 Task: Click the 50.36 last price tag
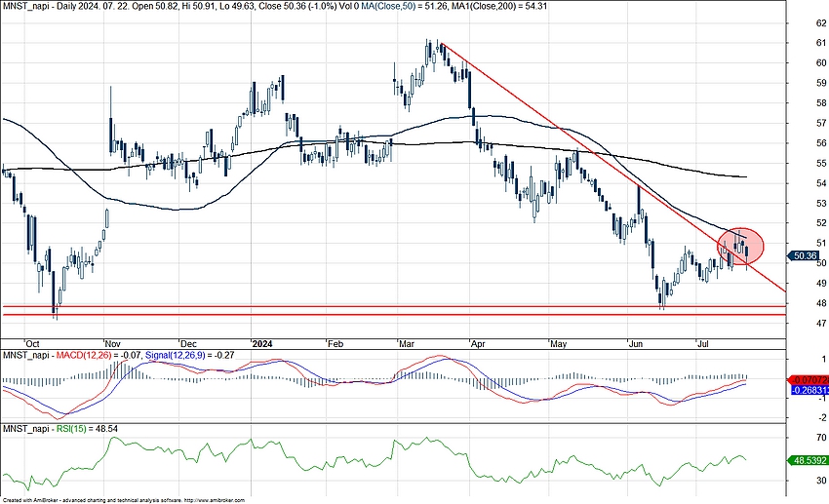click(805, 255)
